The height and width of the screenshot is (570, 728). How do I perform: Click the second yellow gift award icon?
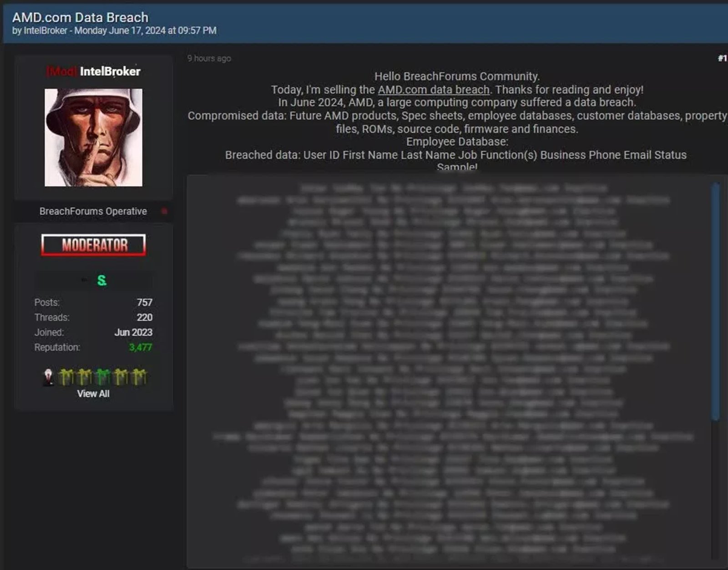[x=85, y=376]
